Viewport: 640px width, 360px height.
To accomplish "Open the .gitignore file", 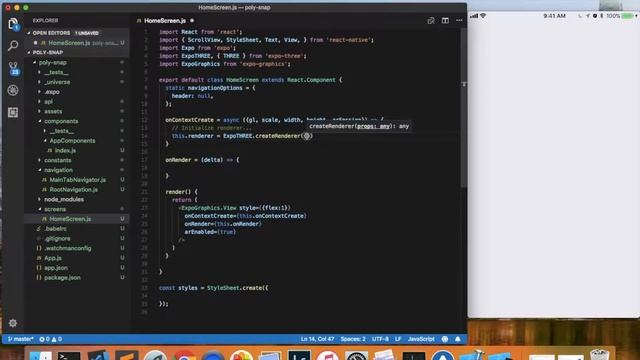I will (58, 238).
